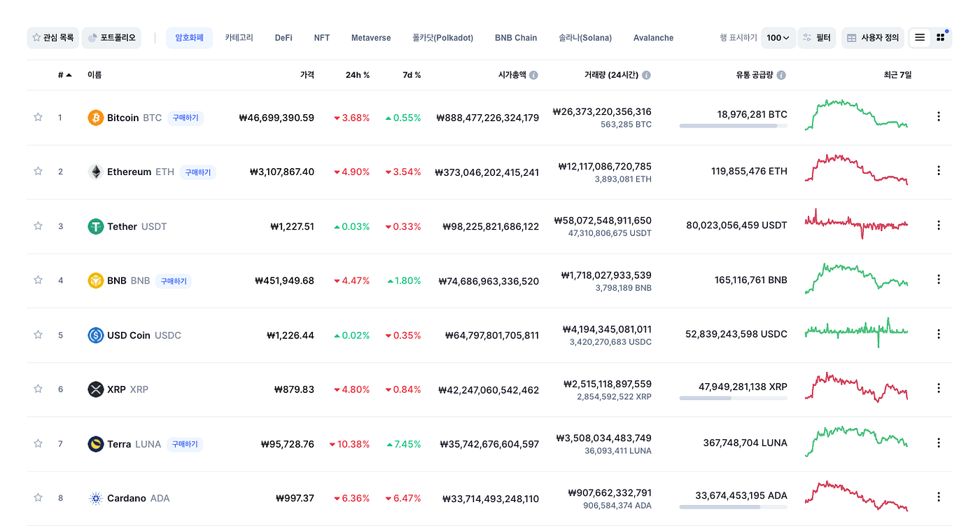Viewport: 980px width, 526px height.
Task: Select the BNB Chain tab
Action: pyautogui.click(x=516, y=38)
